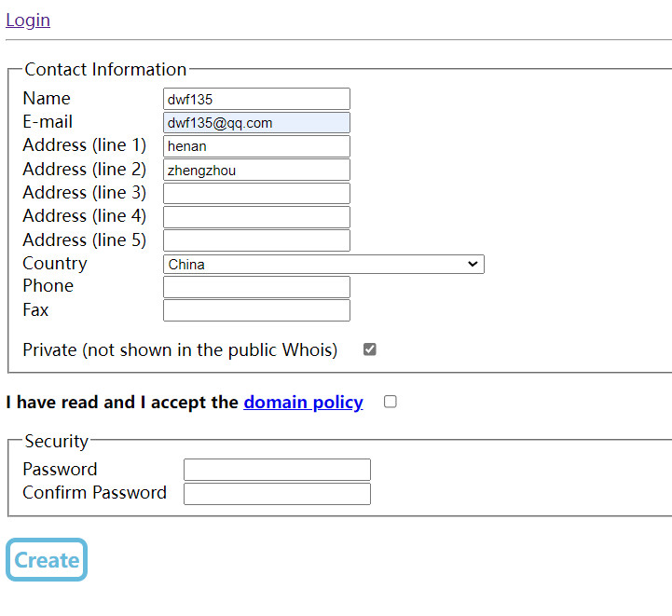
Task: Focus the E-mail text box
Action: click(x=256, y=122)
